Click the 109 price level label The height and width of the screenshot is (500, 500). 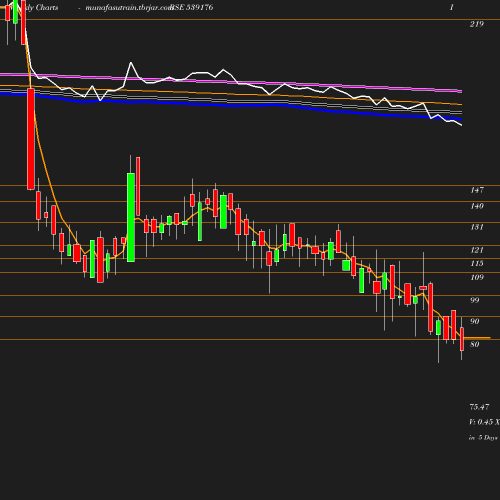coord(477,277)
